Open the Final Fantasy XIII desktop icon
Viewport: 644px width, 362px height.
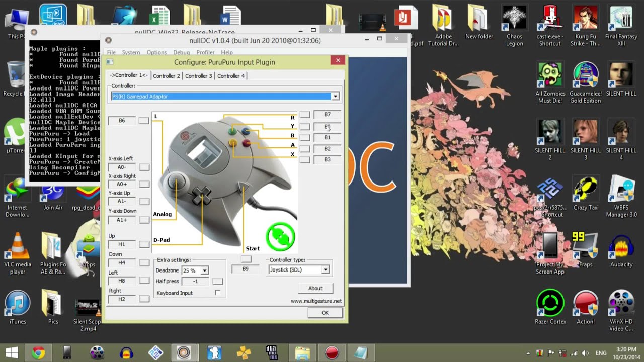pos(621,26)
